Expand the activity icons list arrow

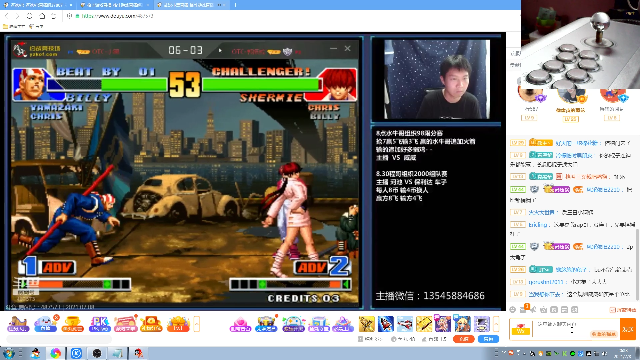(x=197, y=324)
